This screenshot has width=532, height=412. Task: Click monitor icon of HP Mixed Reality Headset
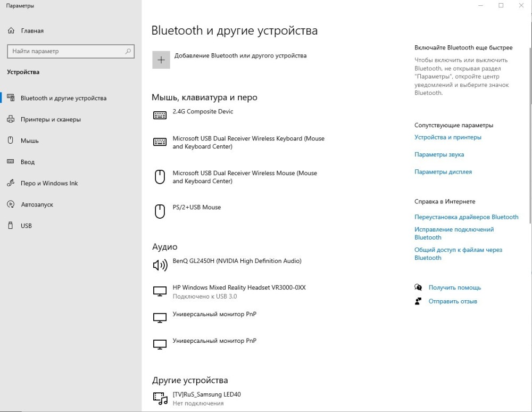[x=160, y=291]
